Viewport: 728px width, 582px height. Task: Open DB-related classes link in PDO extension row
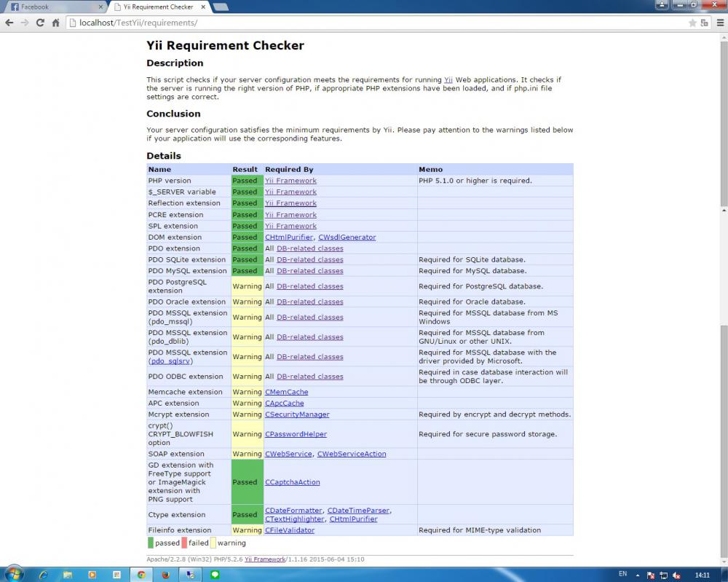pos(309,248)
